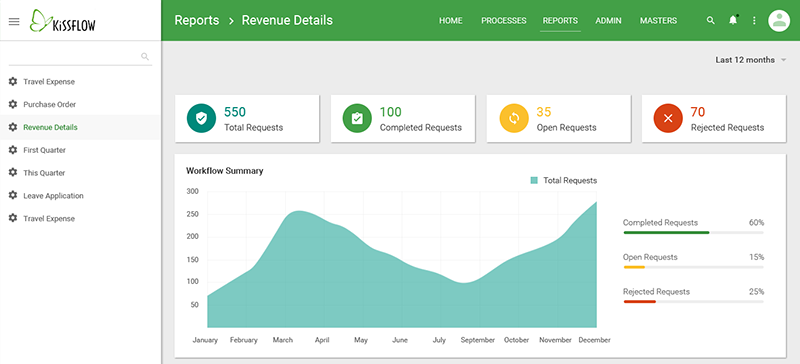
Task: Click gear icon beside Leave Application
Action: [x=13, y=196]
